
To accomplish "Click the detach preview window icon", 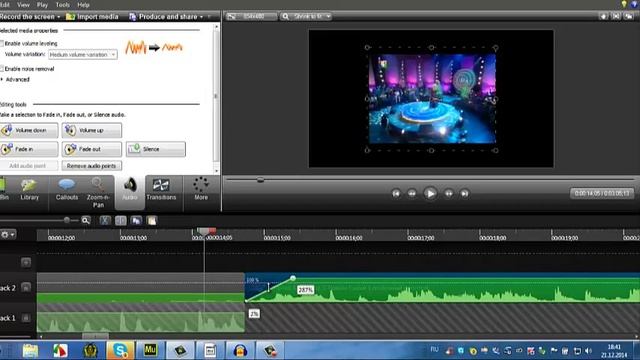I will (629, 16).
